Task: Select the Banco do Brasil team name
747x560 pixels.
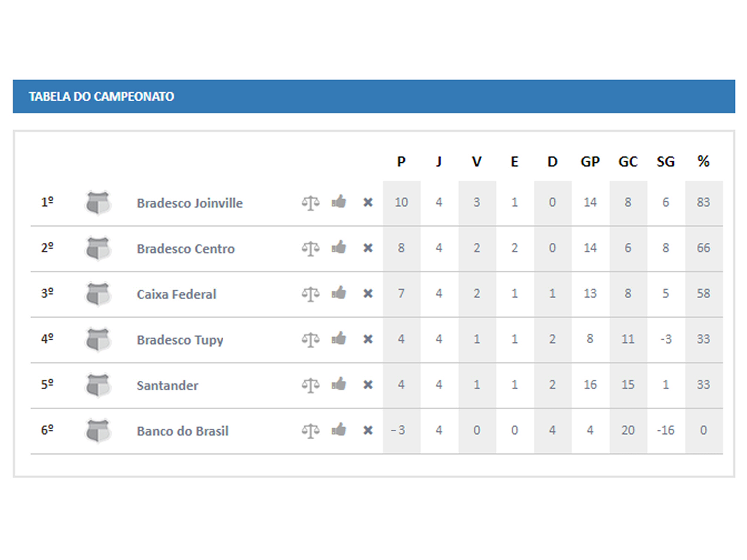Action: [183, 431]
